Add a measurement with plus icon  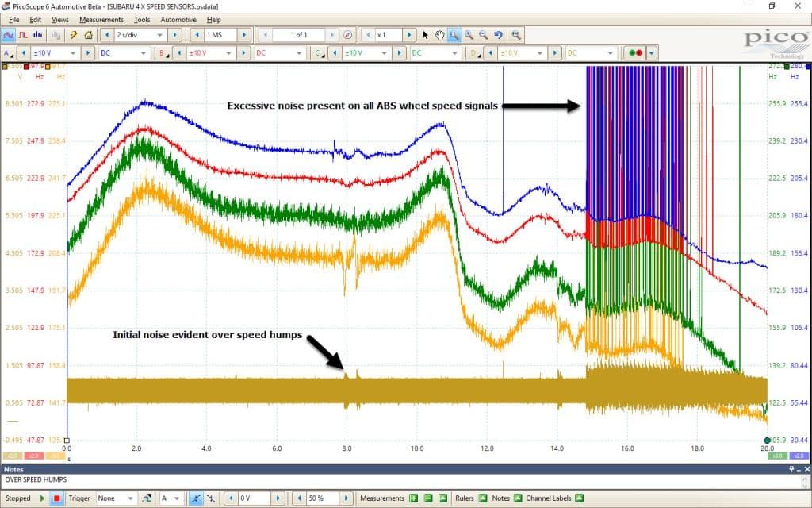point(413,498)
